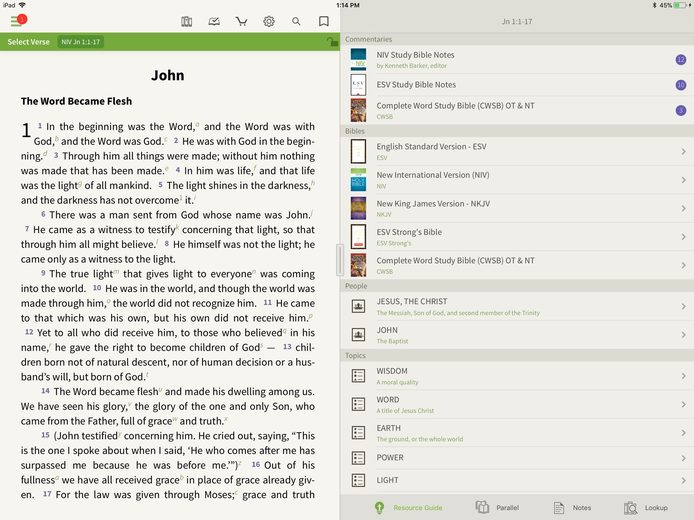Expand CWSB Bible row chevron under Bibles
Screen dimensions: 694x520
pos(684,265)
